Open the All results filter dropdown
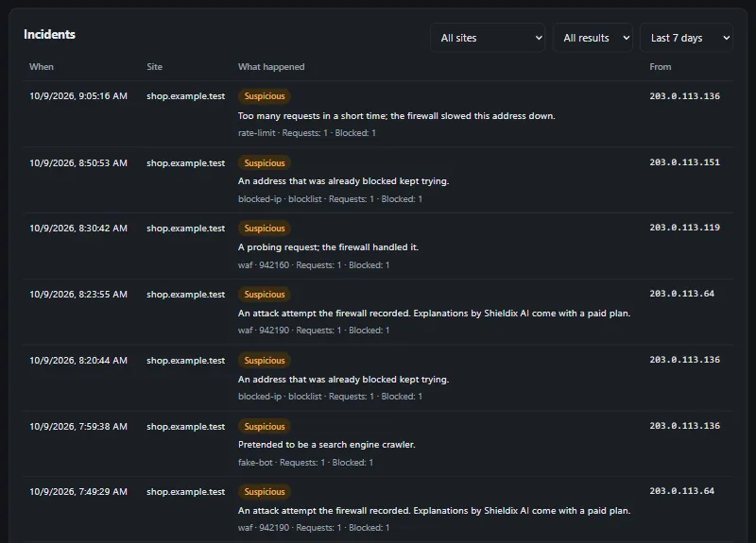756x543 pixels. pyautogui.click(x=593, y=38)
